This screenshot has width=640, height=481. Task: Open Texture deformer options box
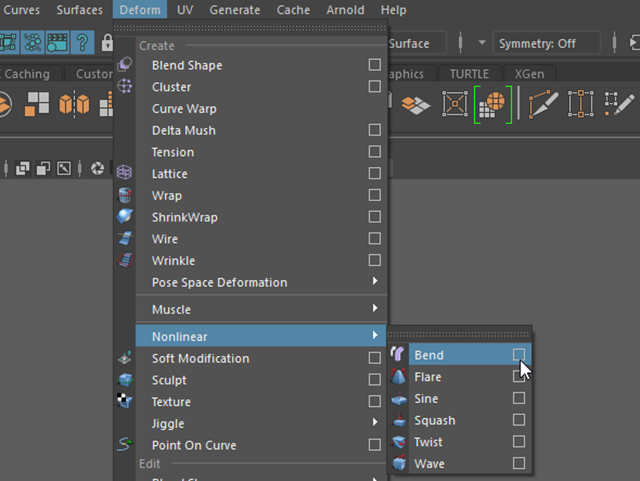[374, 401]
